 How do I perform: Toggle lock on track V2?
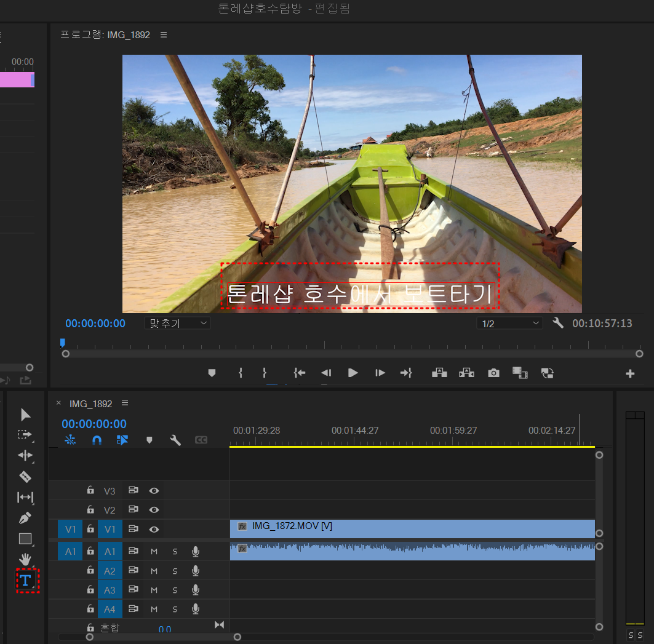pyautogui.click(x=90, y=509)
